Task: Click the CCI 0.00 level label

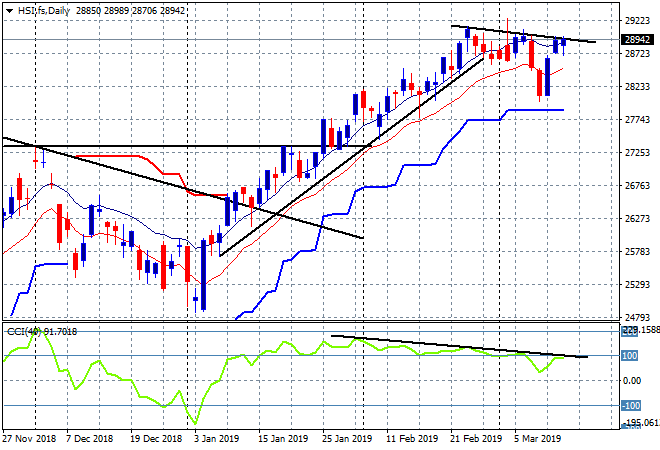Action: tap(632, 381)
